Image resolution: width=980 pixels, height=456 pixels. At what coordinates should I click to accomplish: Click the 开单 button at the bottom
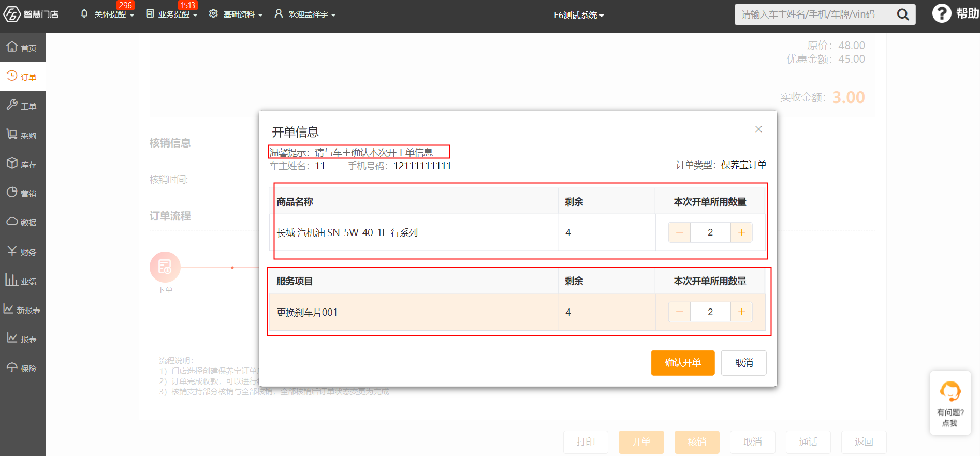tap(641, 442)
